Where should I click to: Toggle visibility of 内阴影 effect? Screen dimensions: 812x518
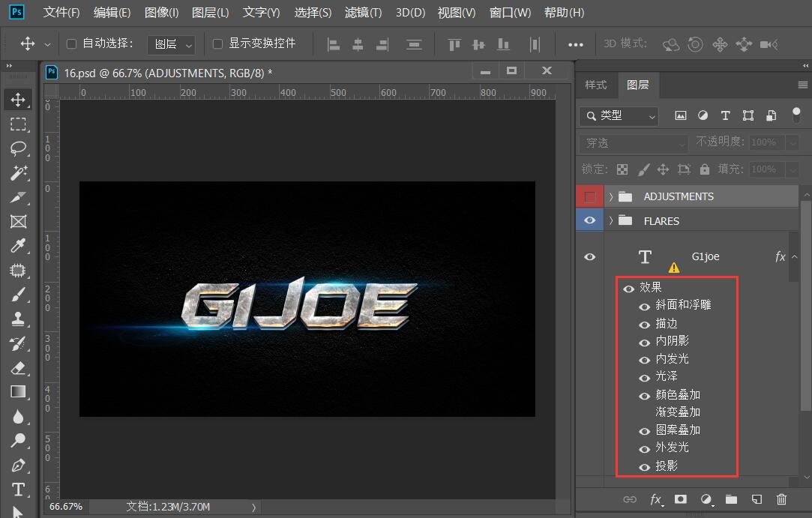(x=644, y=343)
